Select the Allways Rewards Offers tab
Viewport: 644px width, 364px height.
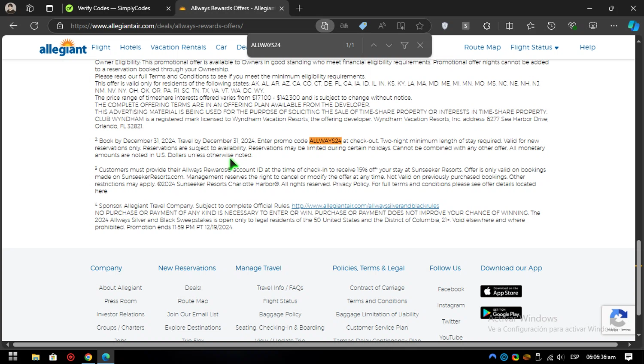(232, 8)
